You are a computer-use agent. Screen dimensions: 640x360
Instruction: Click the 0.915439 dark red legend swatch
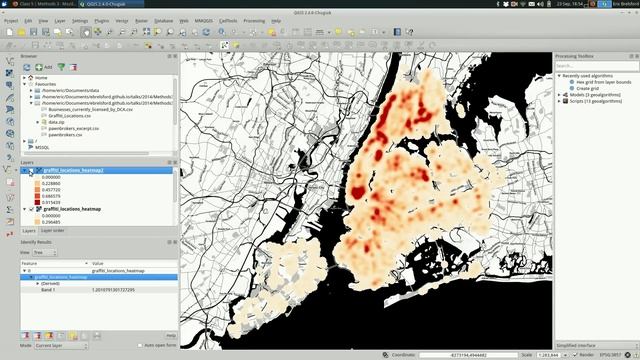pos(37,202)
